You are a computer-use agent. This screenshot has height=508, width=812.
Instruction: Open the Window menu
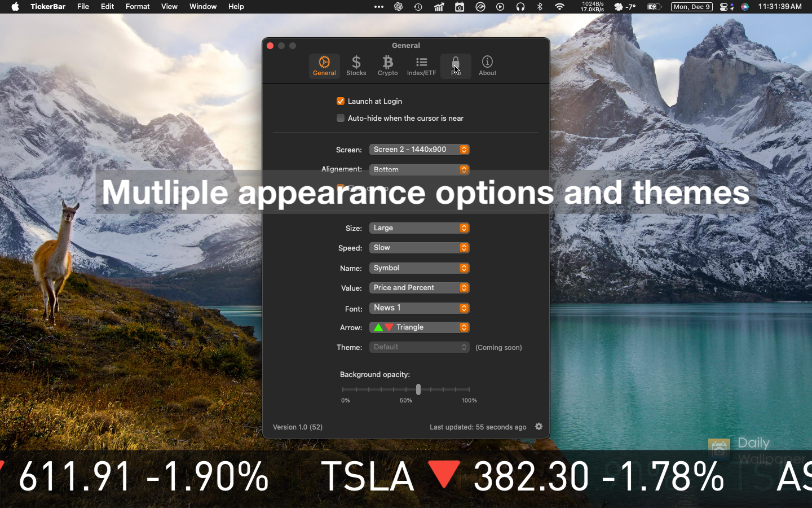pos(203,7)
